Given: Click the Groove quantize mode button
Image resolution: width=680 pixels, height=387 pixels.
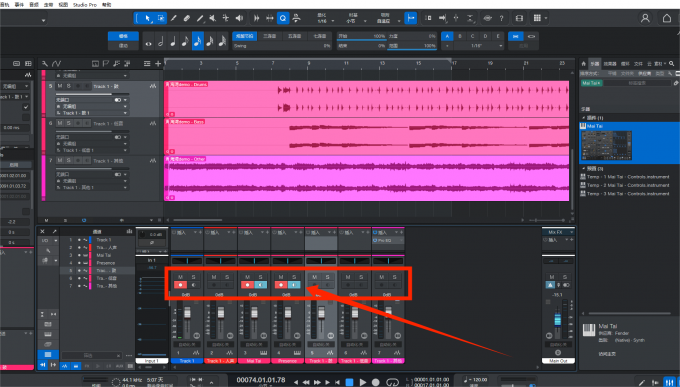Looking at the screenshot, I should [123, 46].
